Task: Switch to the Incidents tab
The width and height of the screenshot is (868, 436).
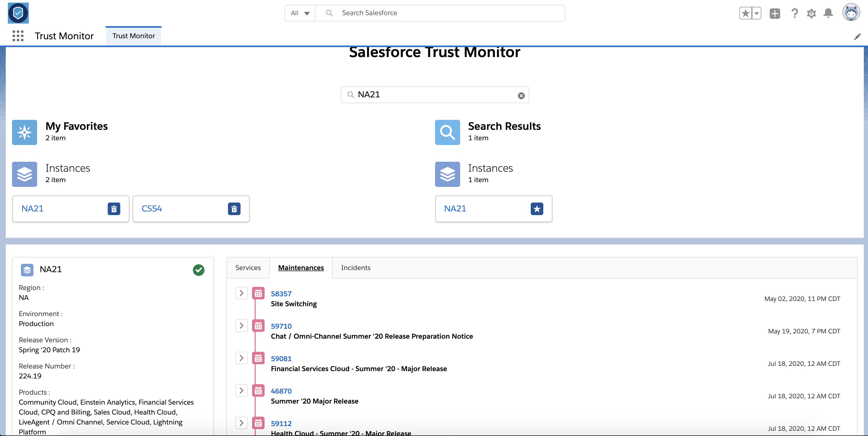Action: [x=356, y=268]
